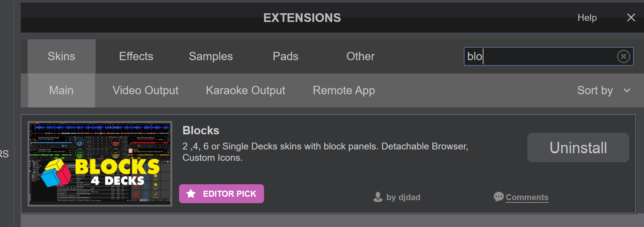Show Video Output skins
The width and height of the screenshot is (644, 227).
click(145, 90)
